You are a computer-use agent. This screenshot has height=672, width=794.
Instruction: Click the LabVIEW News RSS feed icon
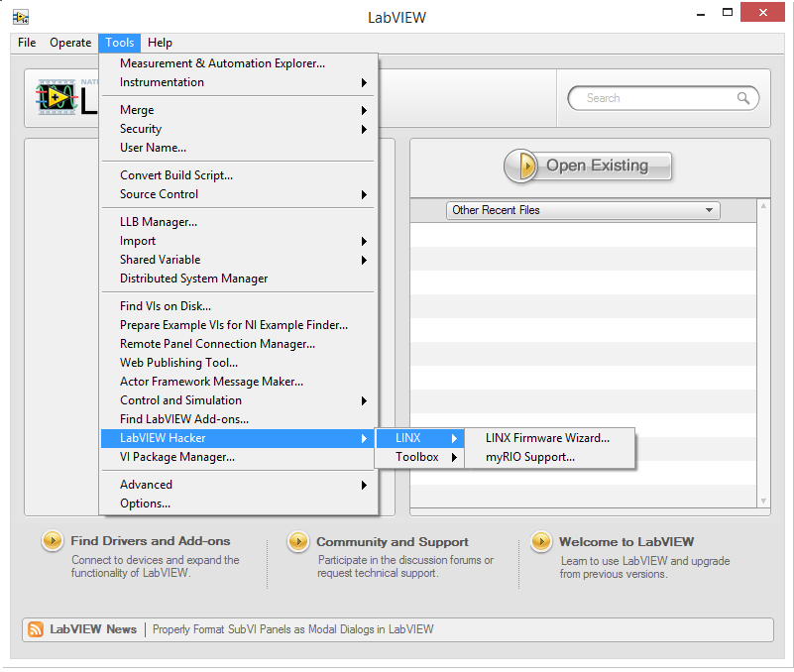[36, 629]
